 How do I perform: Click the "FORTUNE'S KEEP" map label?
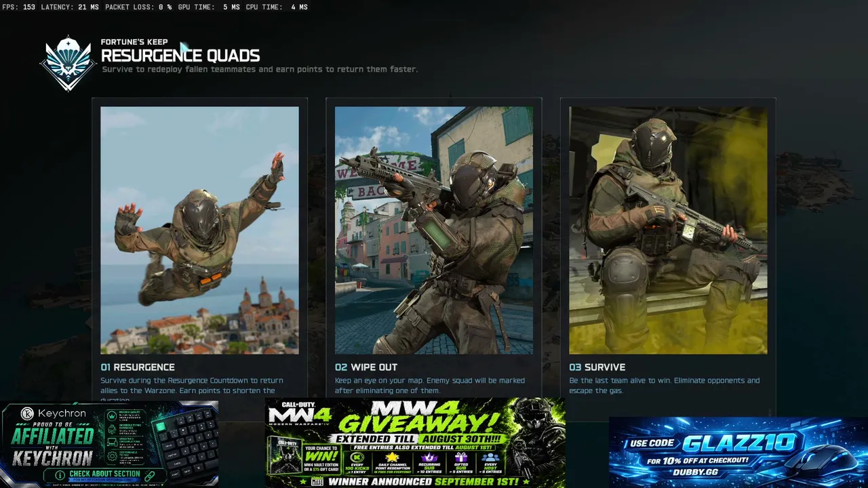pyautogui.click(x=134, y=42)
